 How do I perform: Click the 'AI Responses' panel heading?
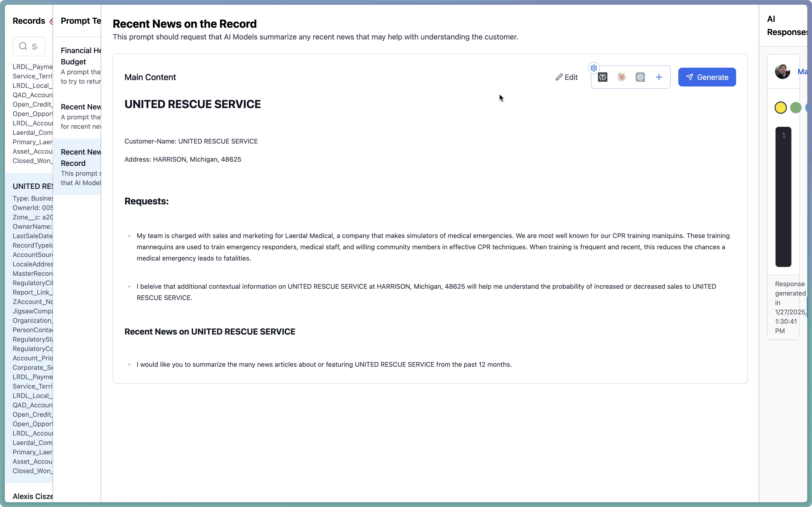pos(787,25)
